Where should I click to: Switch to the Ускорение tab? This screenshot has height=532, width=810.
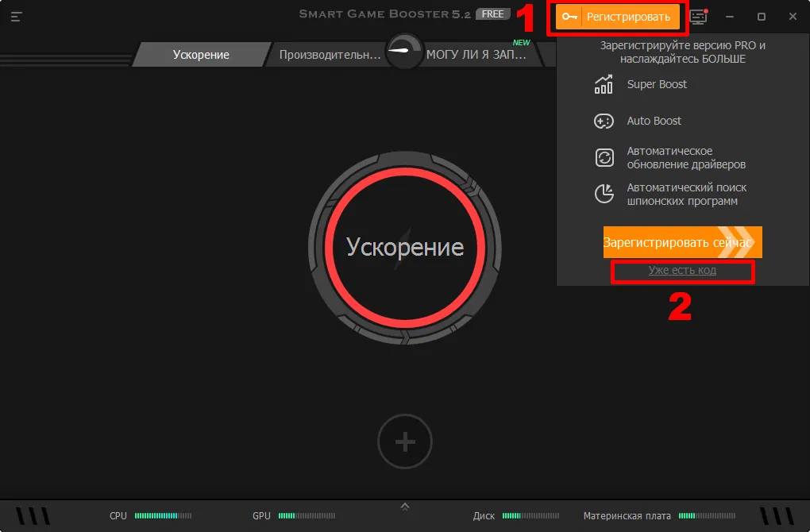pyautogui.click(x=202, y=55)
